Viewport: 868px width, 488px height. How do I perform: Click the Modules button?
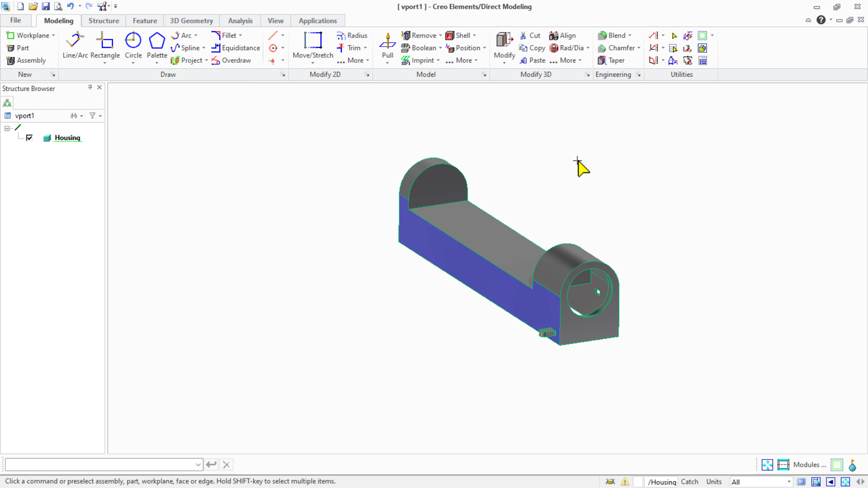(x=809, y=465)
